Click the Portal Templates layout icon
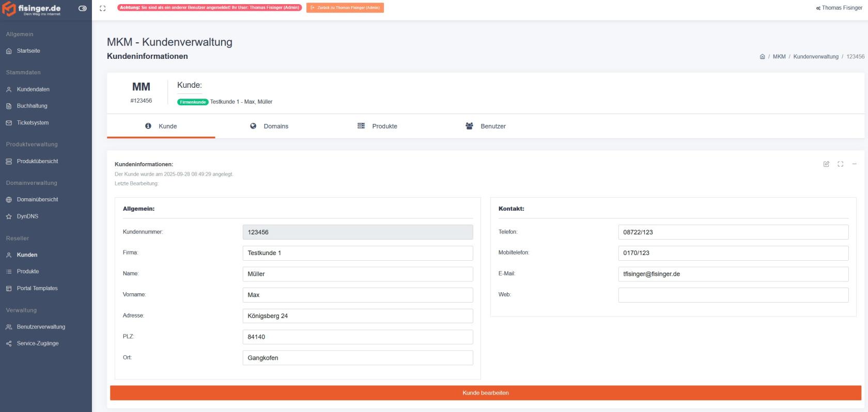The width and height of the screenshot is (868, 412). (9, 289)
